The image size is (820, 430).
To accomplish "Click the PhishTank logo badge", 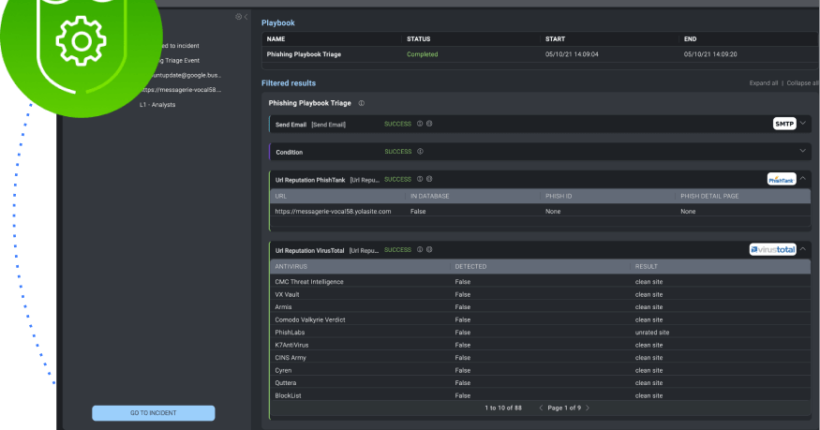I will (x=781, y=179).
